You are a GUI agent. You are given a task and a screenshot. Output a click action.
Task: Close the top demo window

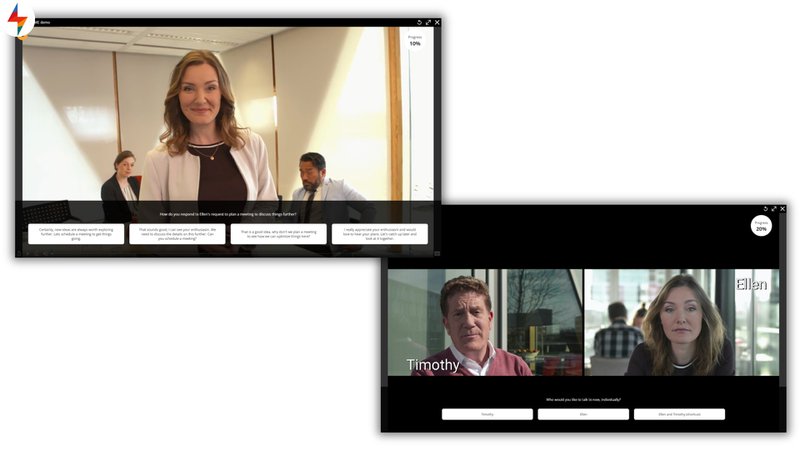tap(437, 22)
